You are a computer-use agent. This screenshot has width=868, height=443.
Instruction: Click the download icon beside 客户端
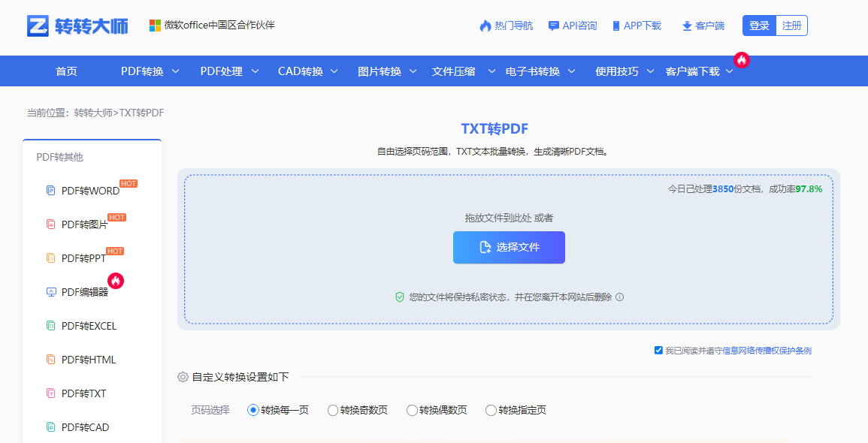click(x=687, y=26)
